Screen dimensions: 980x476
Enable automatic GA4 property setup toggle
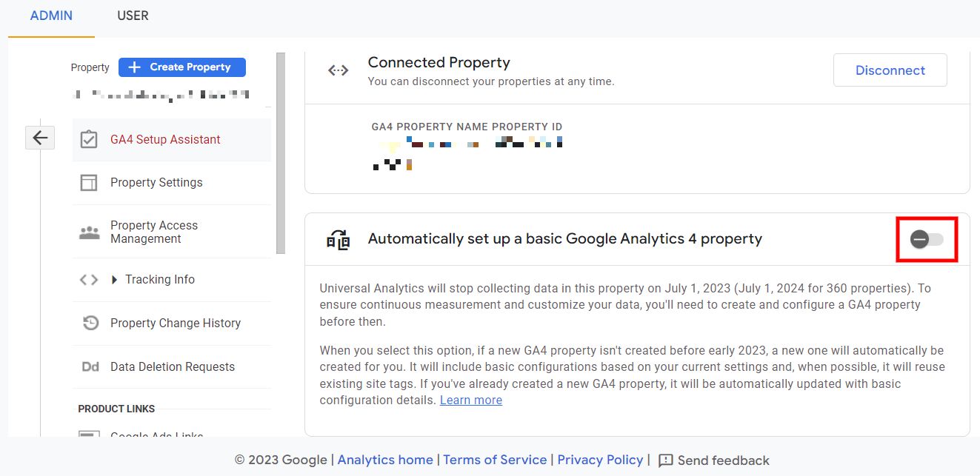tap(927, 239)
